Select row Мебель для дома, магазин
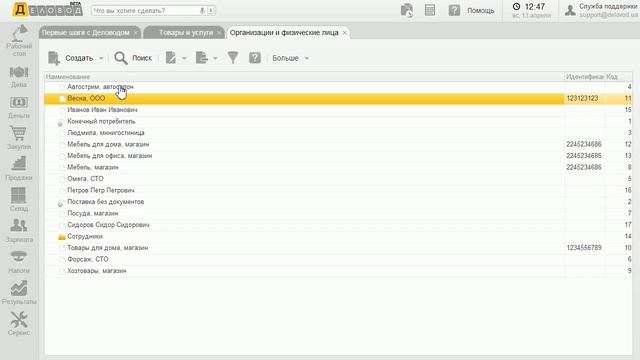Viewport: 640px width, 360px height. coord(338,144)
